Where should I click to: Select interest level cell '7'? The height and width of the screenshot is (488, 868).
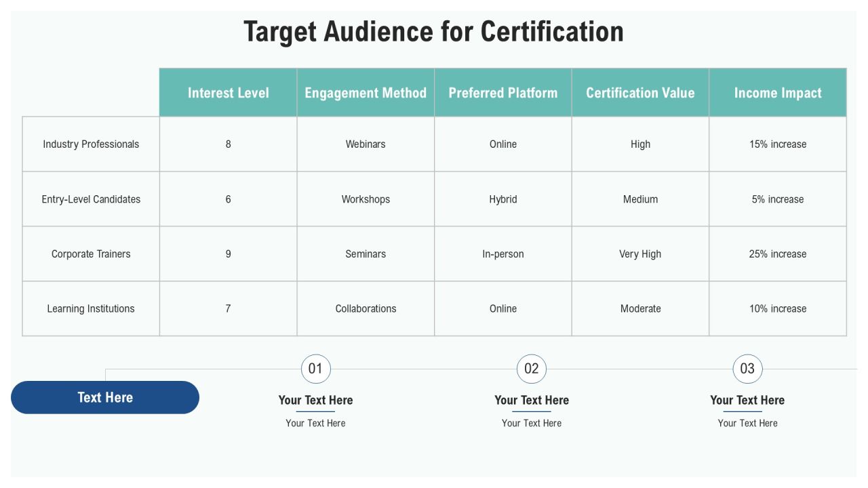229,308
